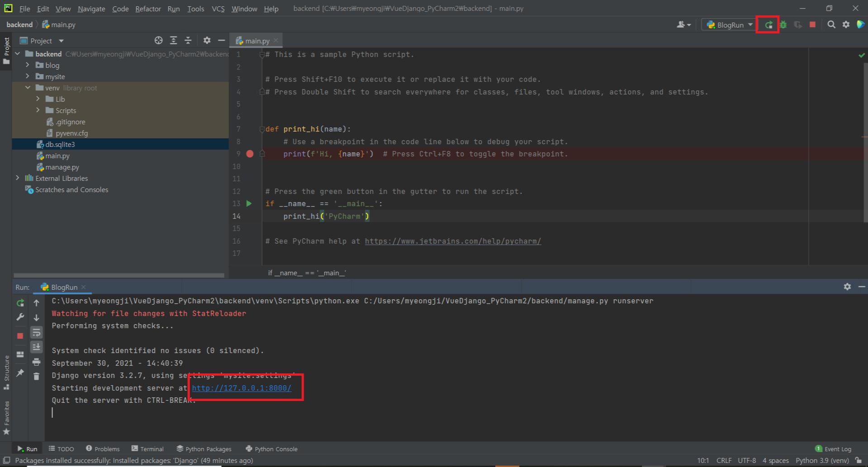
Task: Open the VCS menu
Action: 218,9
